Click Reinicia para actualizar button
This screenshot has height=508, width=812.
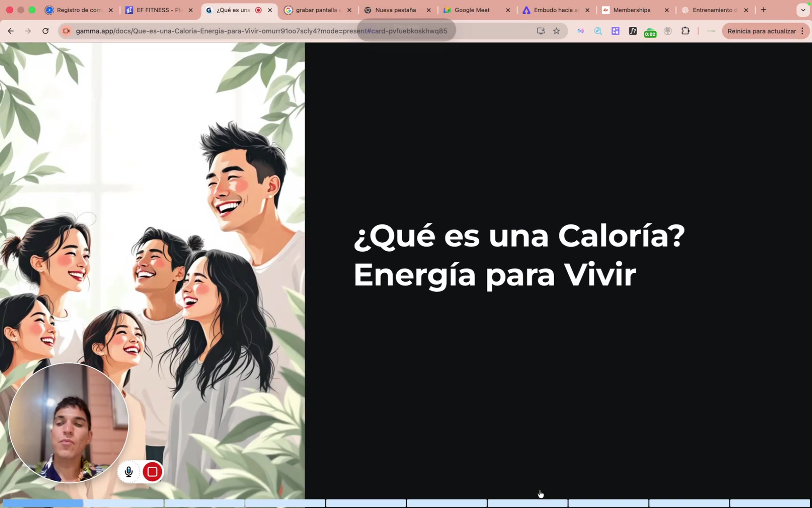[761, 31]
